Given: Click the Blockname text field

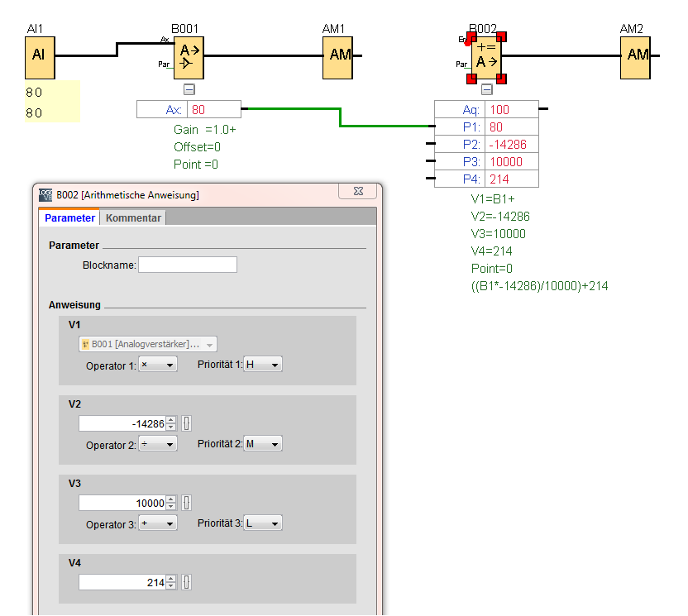Looking at the screenshot, I should coord(188,265).
